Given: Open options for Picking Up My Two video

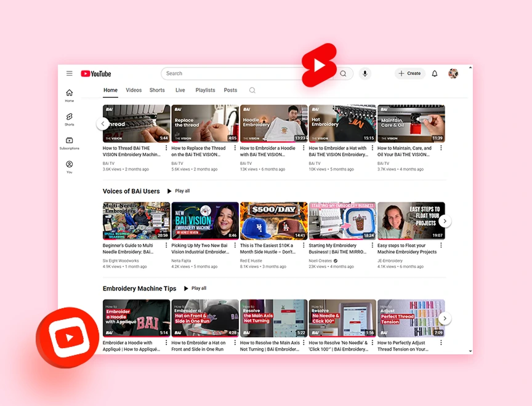Looking at the screenshot, I should pos(235,245).
